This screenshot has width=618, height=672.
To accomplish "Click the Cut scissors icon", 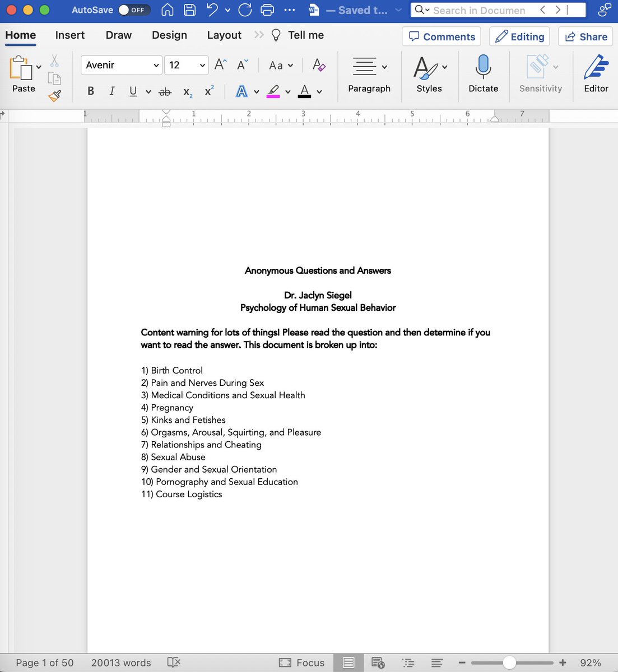I will point(54,60).
